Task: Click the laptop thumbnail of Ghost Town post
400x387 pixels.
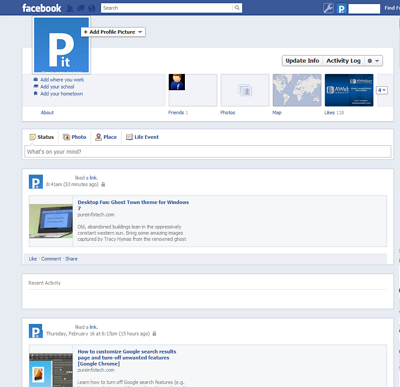Action: point(51,221)
